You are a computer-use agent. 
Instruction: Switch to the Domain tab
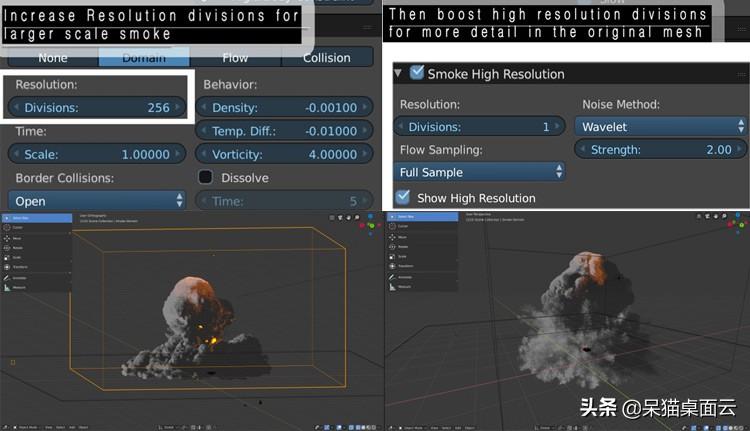click(x=144, y=58)
